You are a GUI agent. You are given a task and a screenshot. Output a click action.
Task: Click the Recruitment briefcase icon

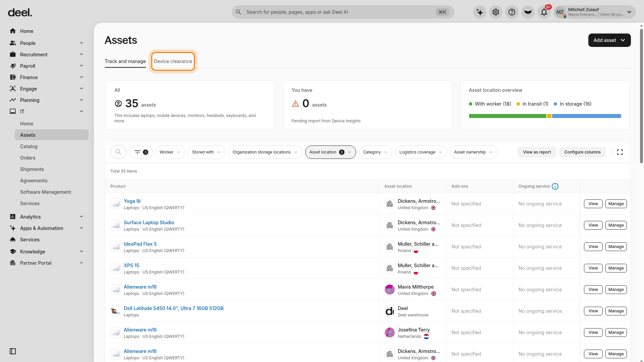pos(13,55)
